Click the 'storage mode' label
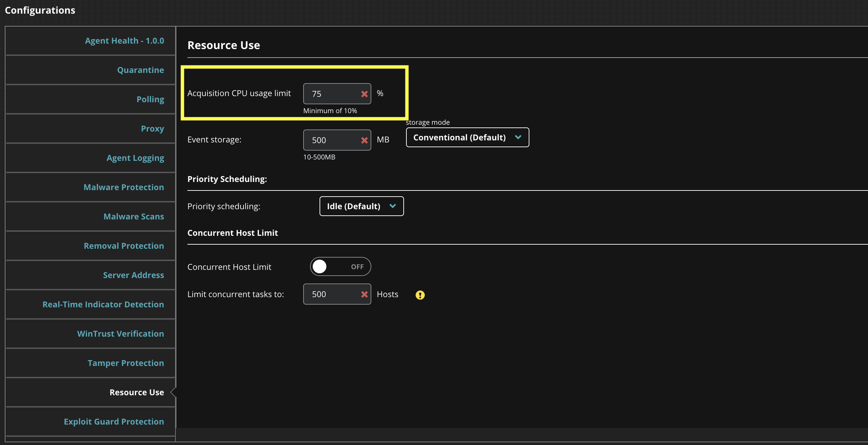Image resolution: width=868 pixels, height=445 pixels. coord(428,122)
